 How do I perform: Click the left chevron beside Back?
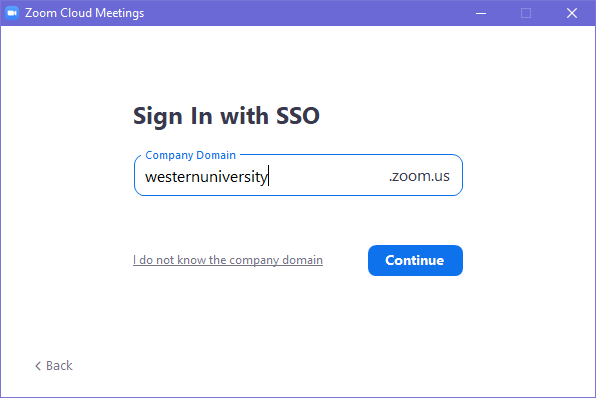38,366
